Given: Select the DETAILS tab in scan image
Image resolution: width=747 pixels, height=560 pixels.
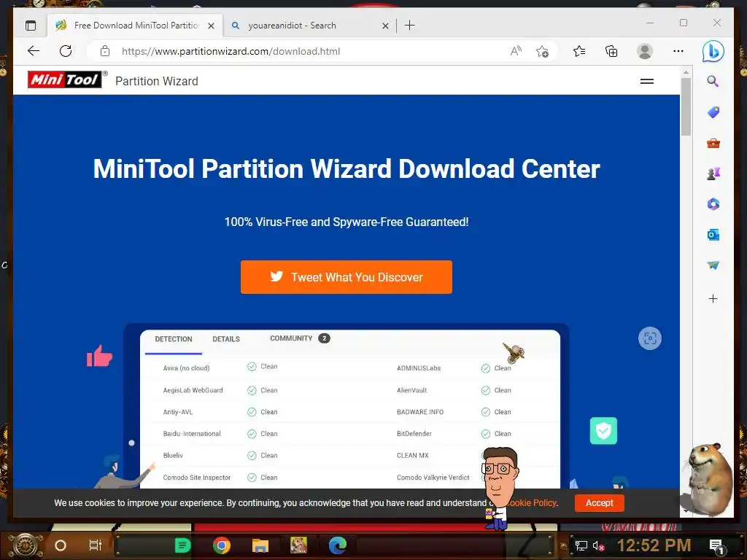Looking at the screenshot, I should coord(226,339).
